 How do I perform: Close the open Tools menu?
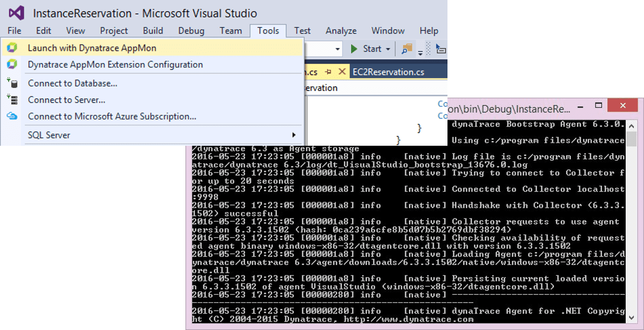(x=268, y=31)
